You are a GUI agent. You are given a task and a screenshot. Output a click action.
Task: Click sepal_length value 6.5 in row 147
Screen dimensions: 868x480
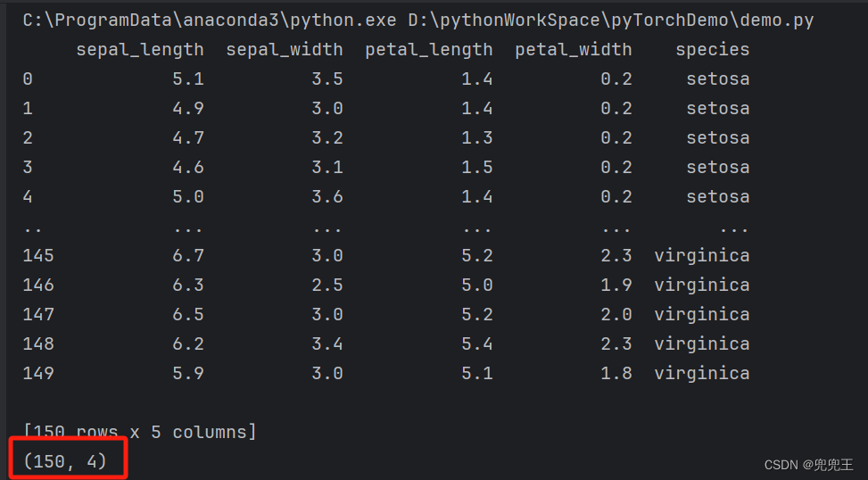(188, 314)
